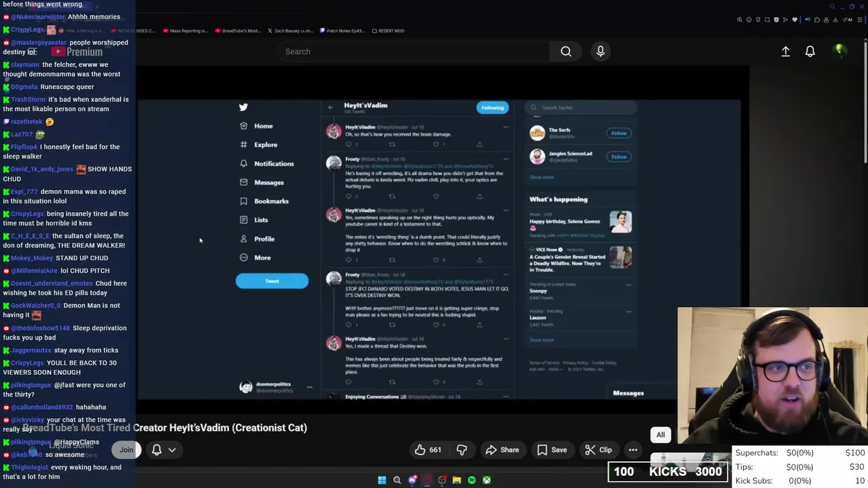Image resolution: width=868 pixels, height=488 pixels.
Task: Expand subscription notification dropdown chevron
Action: tap(172, 449)
